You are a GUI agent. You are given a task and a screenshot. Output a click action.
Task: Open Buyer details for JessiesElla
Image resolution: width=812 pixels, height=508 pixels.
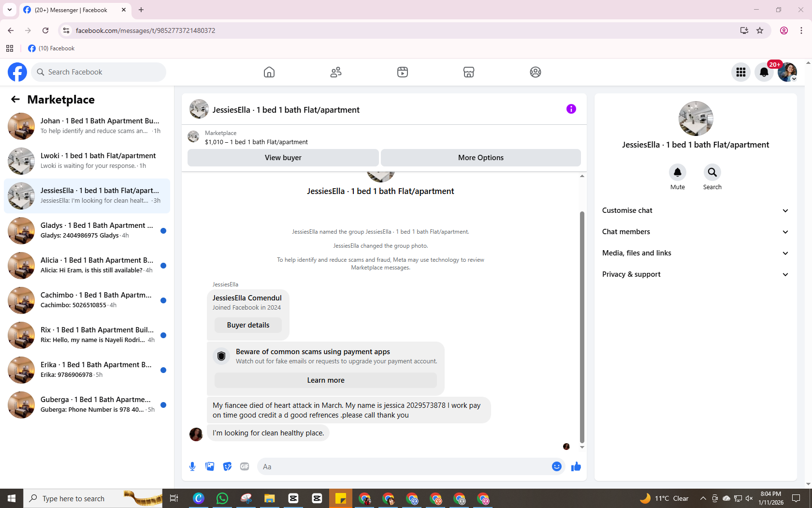[x=248, y=325]
